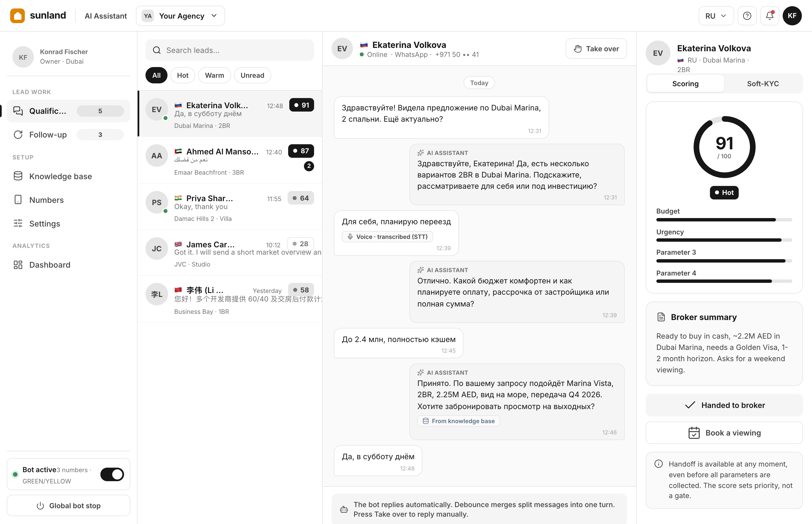
Task: Click the Parameter 4 score bar
Action: coord(724,281)
